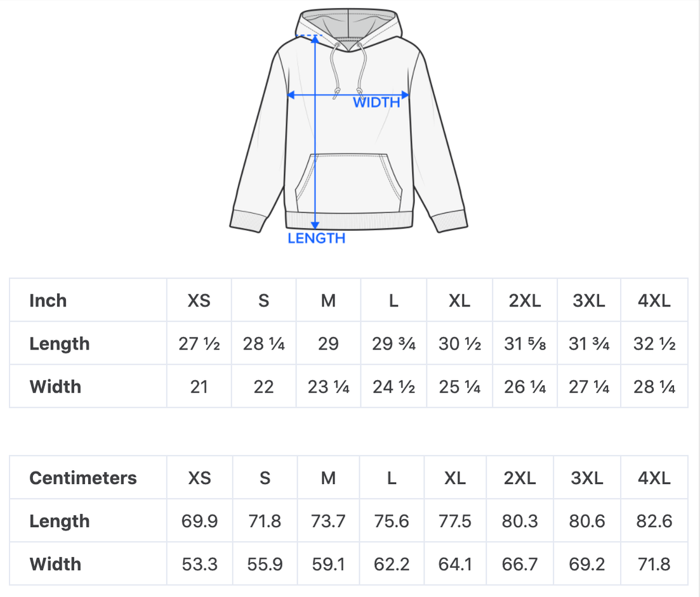The image size is (700, 597).
Task: Click the M width value 59.1
Action: (x=328, y=563)
